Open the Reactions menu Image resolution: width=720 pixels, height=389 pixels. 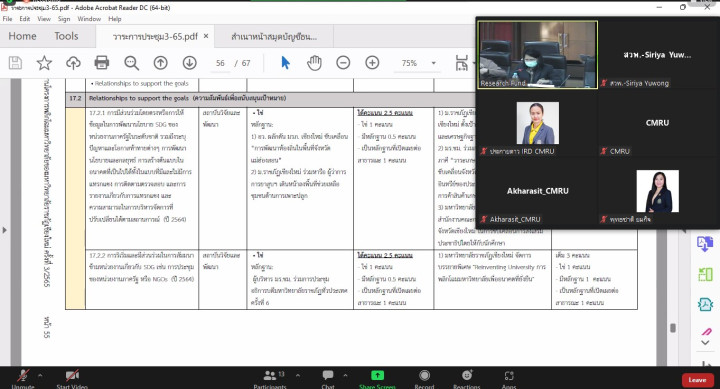coord(467,379)
